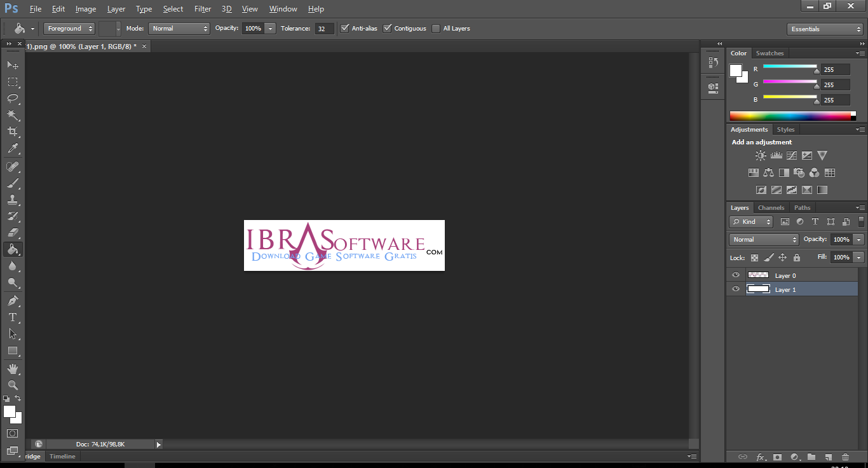Open the Essentials workspace dropdown
Image resolution: width=868 pixels, height=468 pixels.
click(824, 29)
